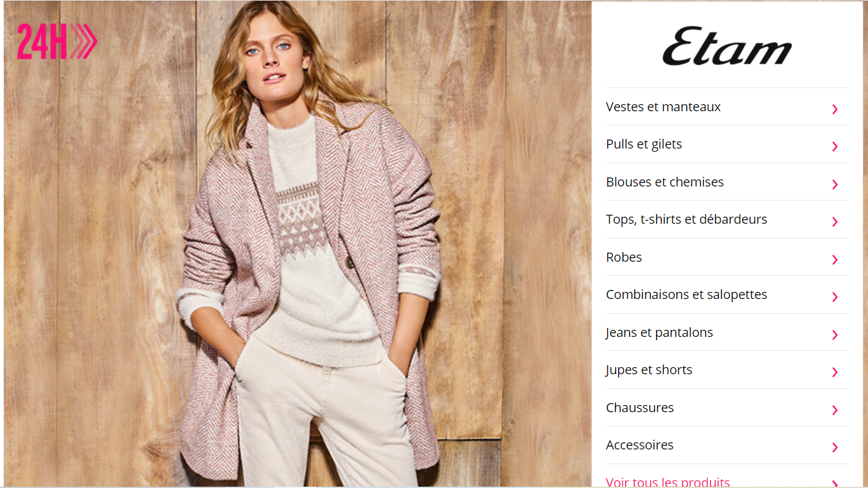Screen dimensions: 868x488
Task: Expand the Jeans et pantalons chevron
Action: pyautogui.click(x=835, y=335)
